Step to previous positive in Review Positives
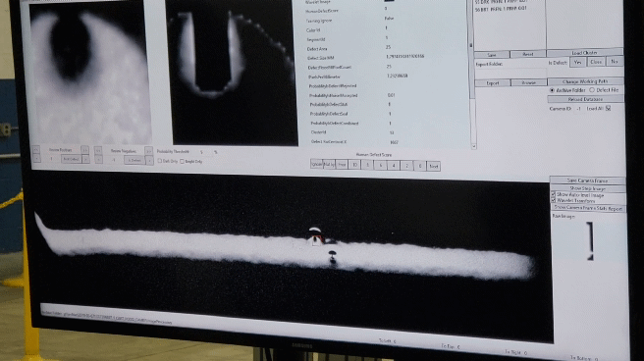Image resolution: width=644 pixels, height=361 pixels. click(36, 158)
